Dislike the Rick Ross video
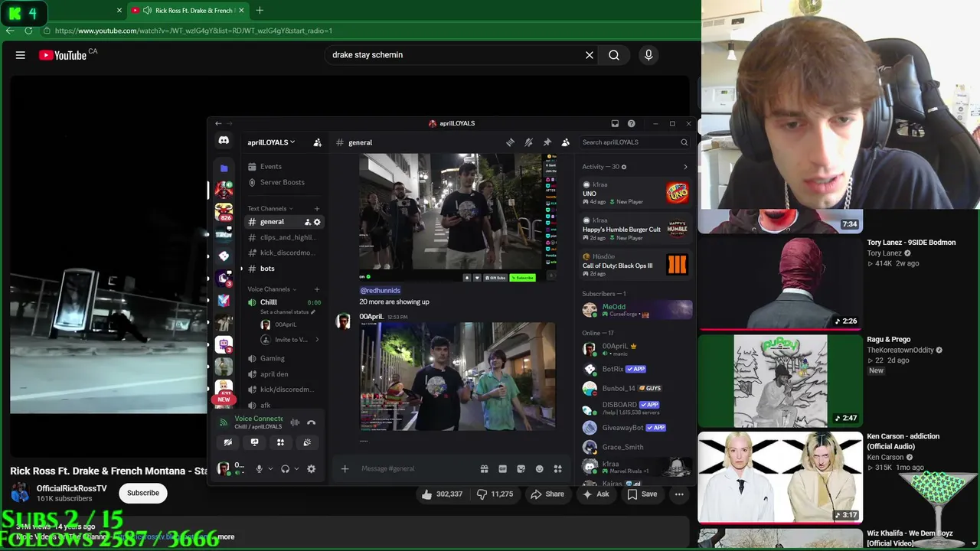This screenshot has height=551, width=980. point(495,494)
